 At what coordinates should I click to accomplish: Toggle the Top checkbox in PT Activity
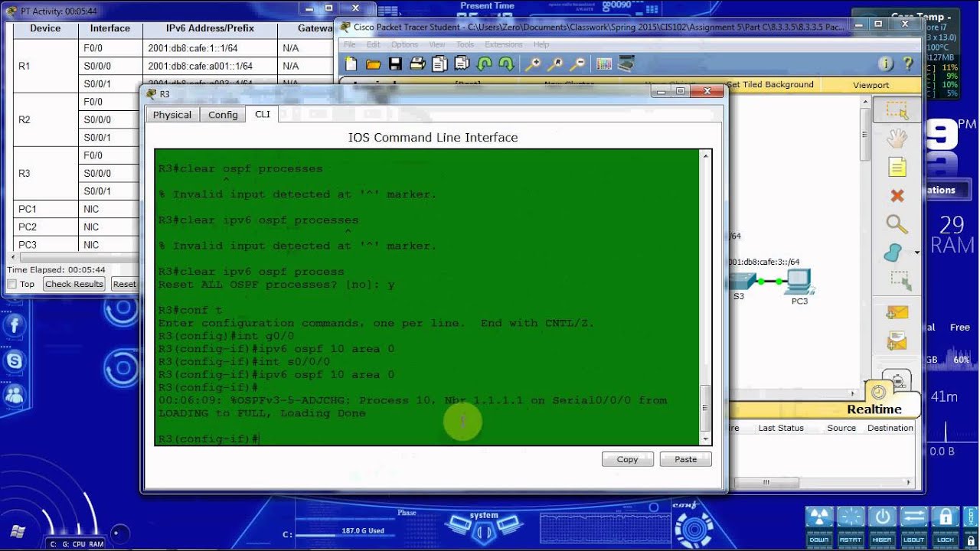11,284
